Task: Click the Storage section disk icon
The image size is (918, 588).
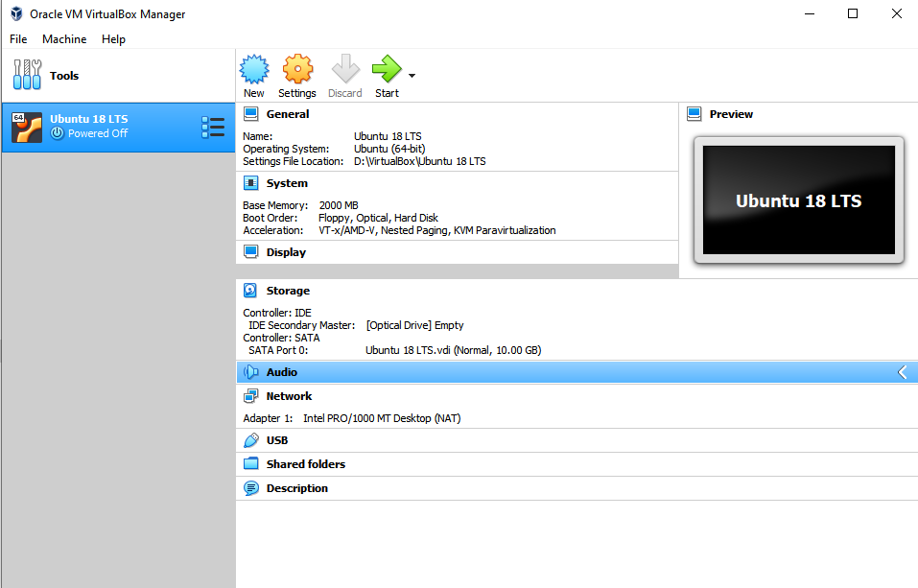Action: [250, 291]
